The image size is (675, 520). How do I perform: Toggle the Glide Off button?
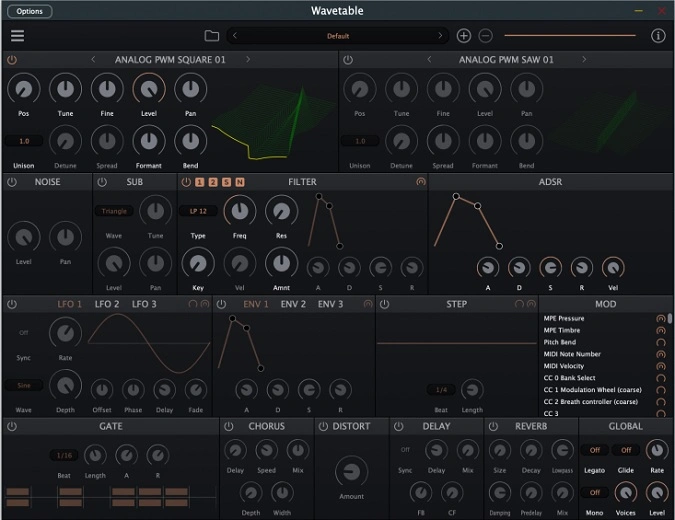626,450
